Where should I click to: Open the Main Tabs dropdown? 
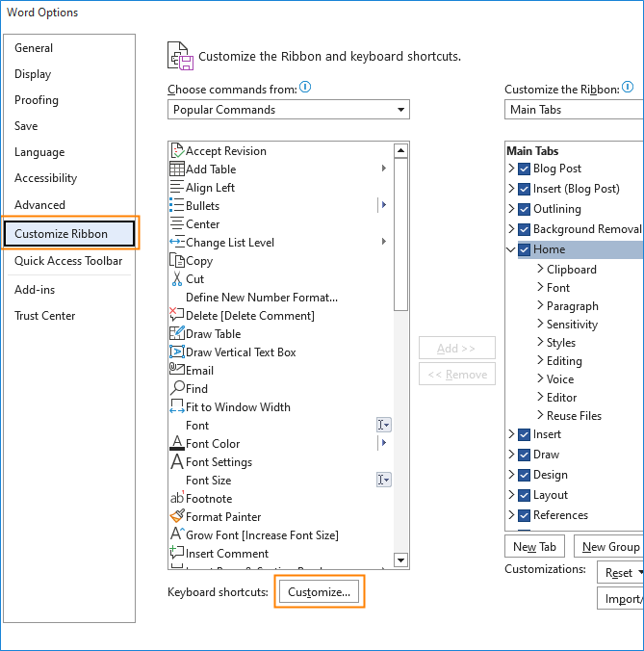pyautogui.click(x=575, y=110)
